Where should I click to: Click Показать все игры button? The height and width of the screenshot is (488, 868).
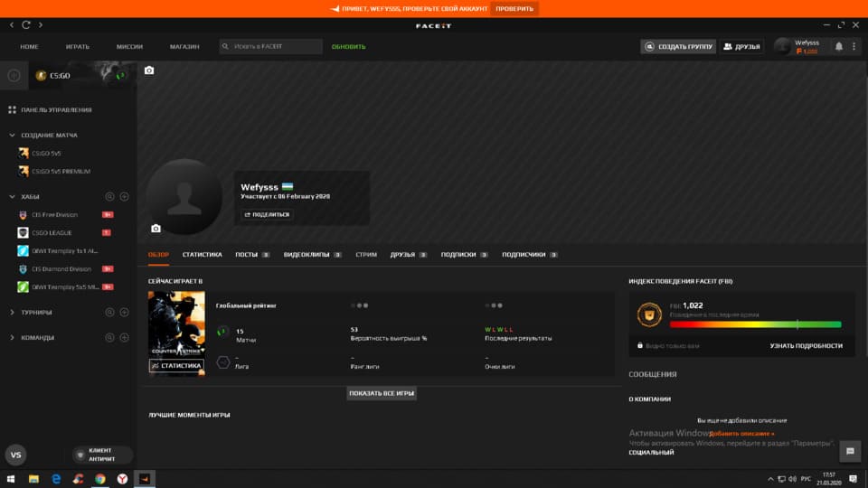point(382,393)
